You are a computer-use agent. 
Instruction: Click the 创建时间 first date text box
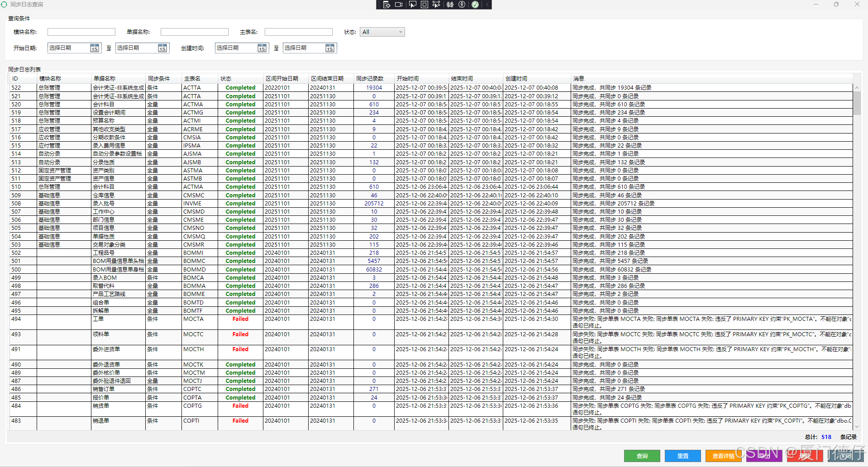(236, 48)
